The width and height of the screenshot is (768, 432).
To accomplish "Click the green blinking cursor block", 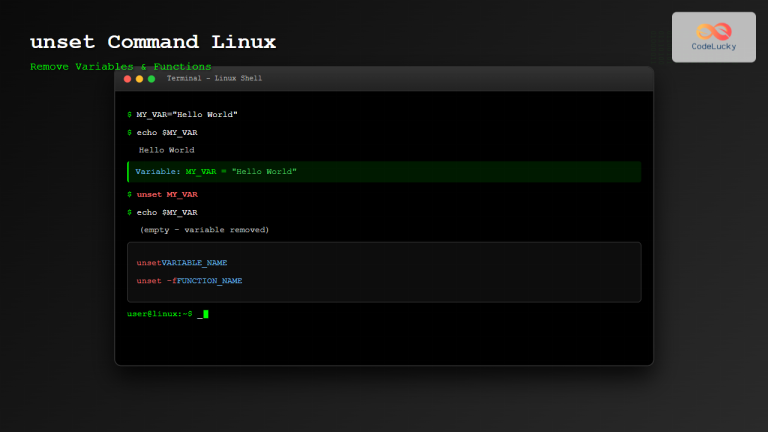I will point(205,314).
